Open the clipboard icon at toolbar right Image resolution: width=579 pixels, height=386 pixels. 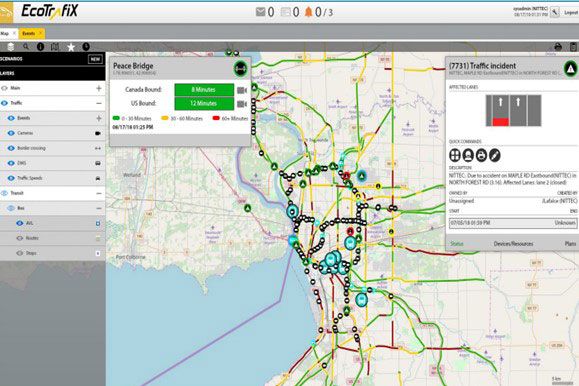[573, 47]
